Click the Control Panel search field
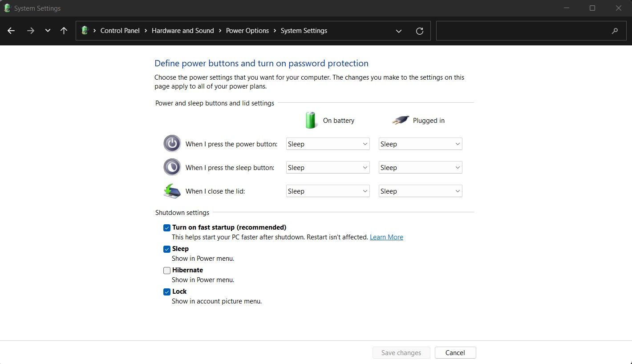Screen dimensions: 632x364 tap(521, 31)
